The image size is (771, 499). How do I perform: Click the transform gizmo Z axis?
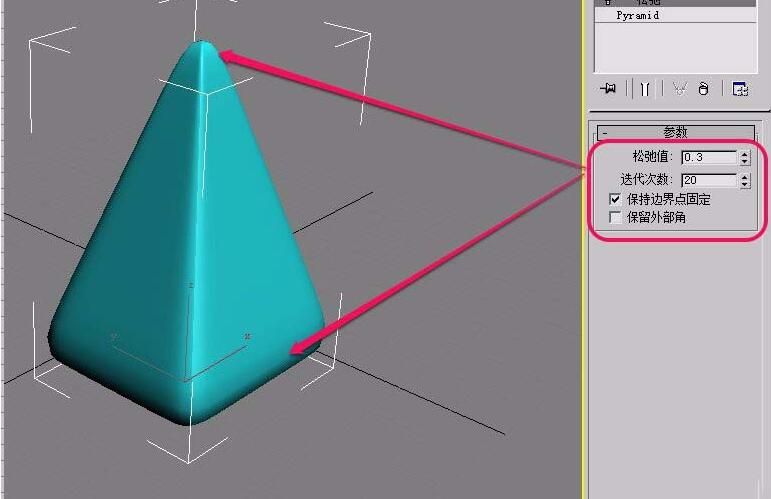189,332
